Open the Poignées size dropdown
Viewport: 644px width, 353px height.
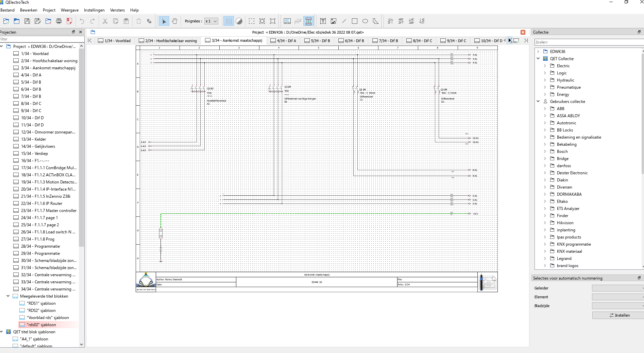click(211, 21)
